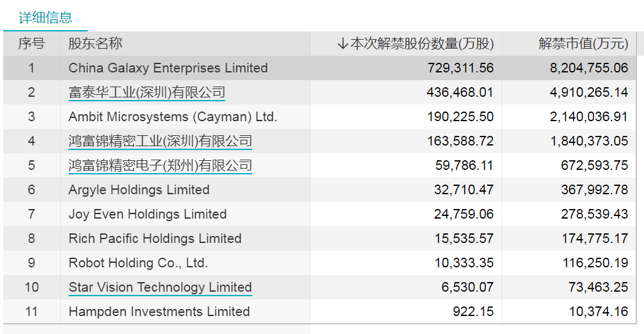This screenshot has width=644, height=334.
Task: Open 富泰华工业(深圳)有限公司 link
Action: pyautogui.click(x=147, y=92)
